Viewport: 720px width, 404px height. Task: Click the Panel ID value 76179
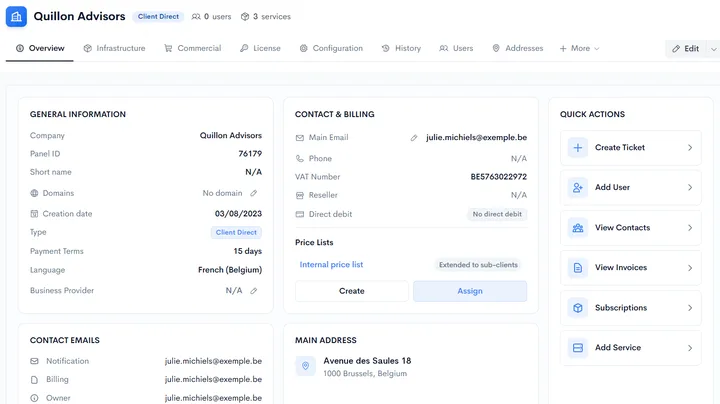pos(250,154)
